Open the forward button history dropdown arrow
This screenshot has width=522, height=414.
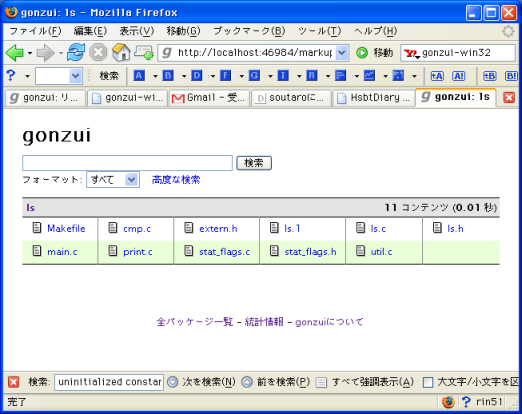click(61, 53)
